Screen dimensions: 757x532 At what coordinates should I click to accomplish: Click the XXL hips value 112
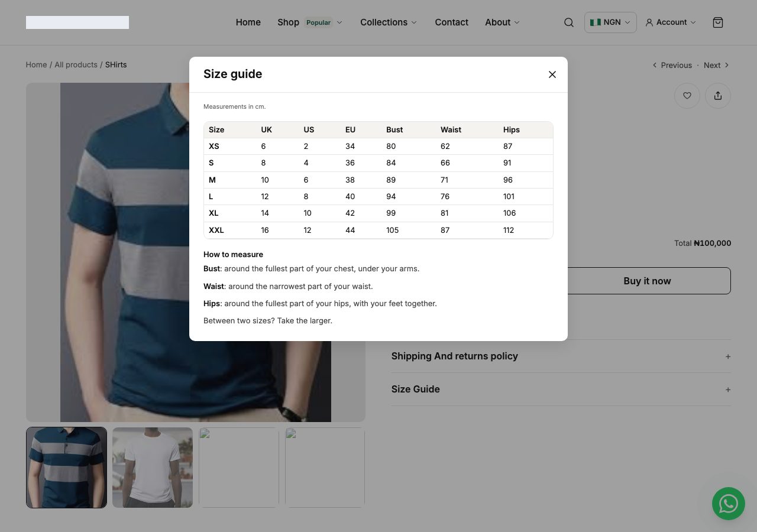tap(509, 230)
